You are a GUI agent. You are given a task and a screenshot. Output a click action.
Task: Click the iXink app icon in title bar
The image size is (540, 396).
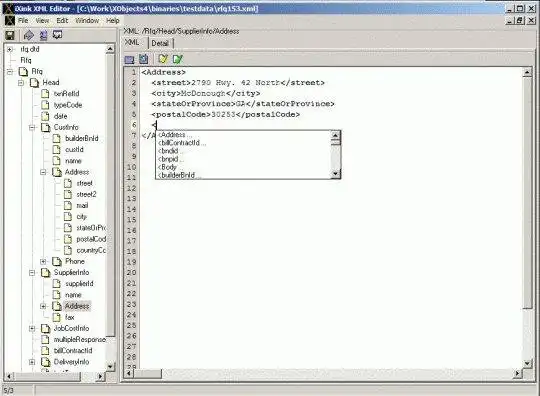(x=8, y=8)
